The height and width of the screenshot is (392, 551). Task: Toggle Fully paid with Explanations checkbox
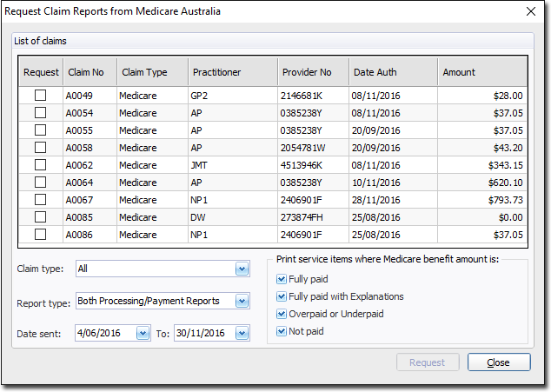281,296
